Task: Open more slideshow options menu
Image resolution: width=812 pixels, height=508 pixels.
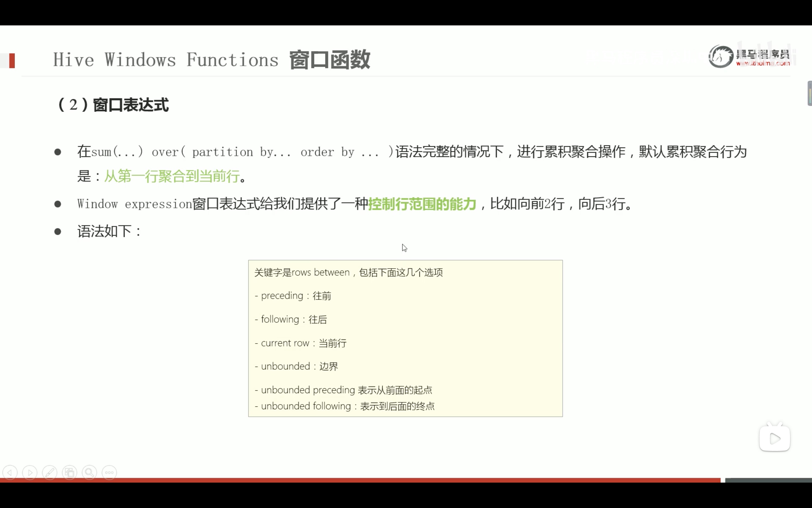Action: [x=109, y=473]
